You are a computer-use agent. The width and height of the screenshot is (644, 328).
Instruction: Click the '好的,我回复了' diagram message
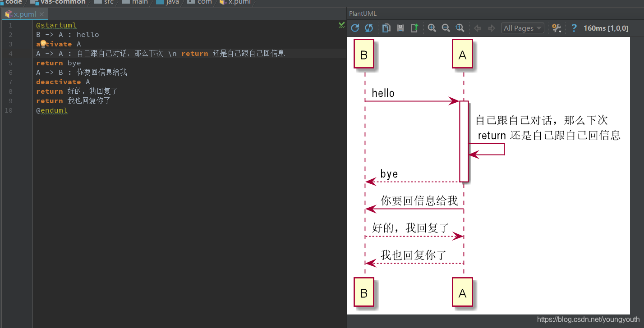410,228
